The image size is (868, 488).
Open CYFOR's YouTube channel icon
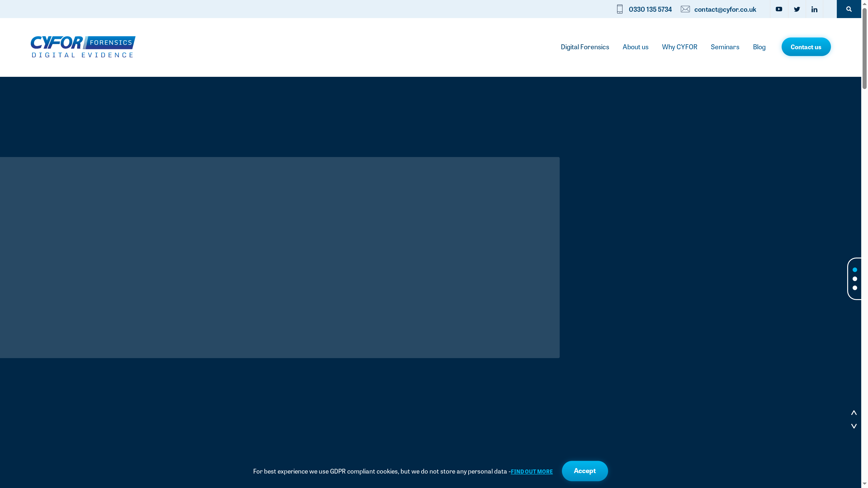779,9
